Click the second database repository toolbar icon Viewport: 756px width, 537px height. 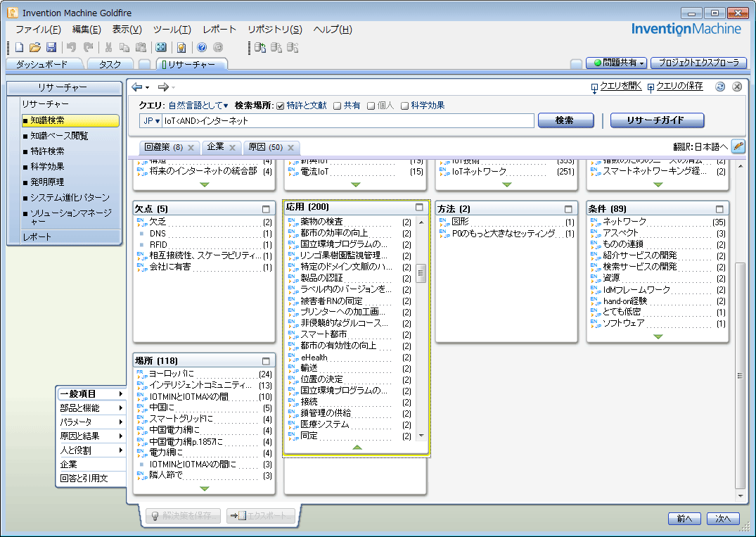pos(276,47)
